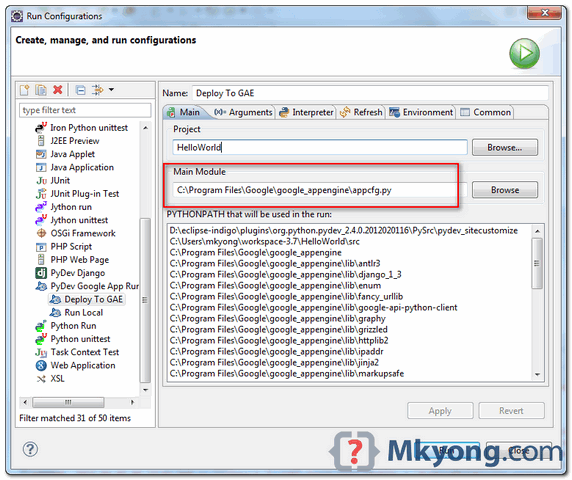Click the Java Application icon
Screen dimensions: 572x480
click(41, 167)
